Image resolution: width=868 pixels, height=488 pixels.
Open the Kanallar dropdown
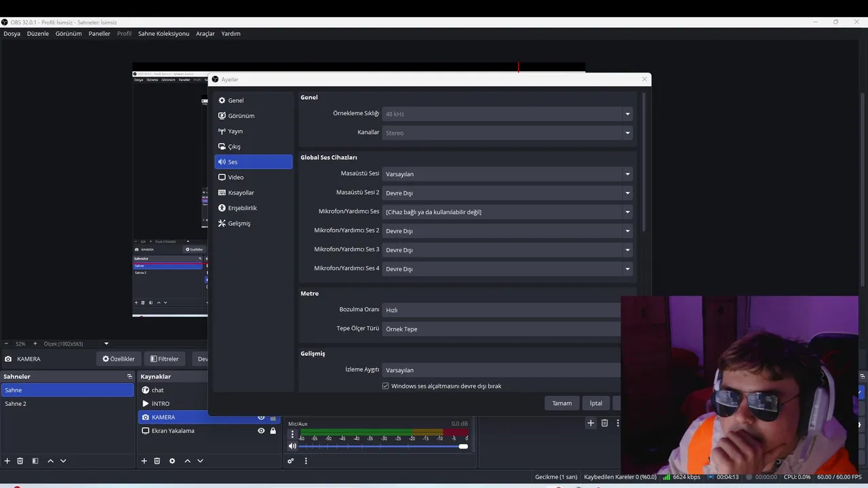tap(507, 133)
